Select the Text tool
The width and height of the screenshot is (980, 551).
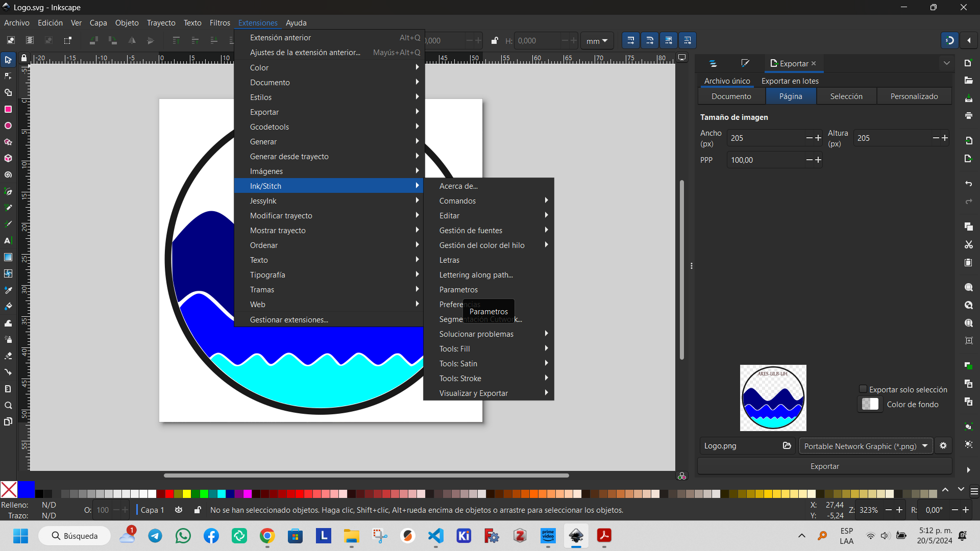click(8, 240)
